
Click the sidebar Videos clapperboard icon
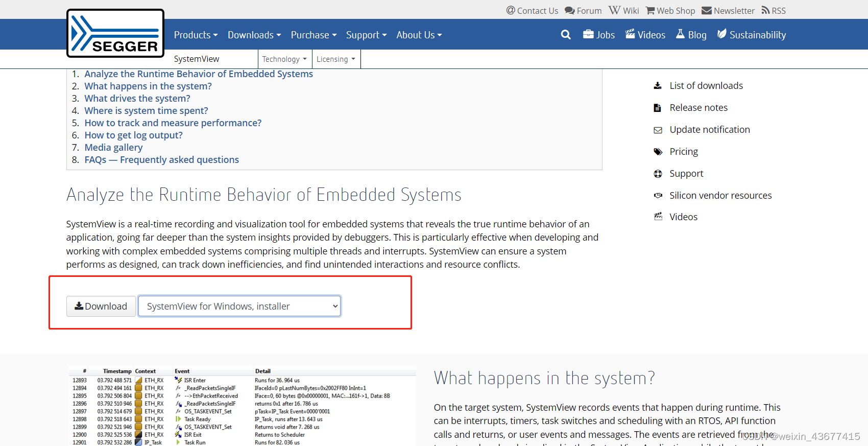pyautogui.click(x=658, y=217)
